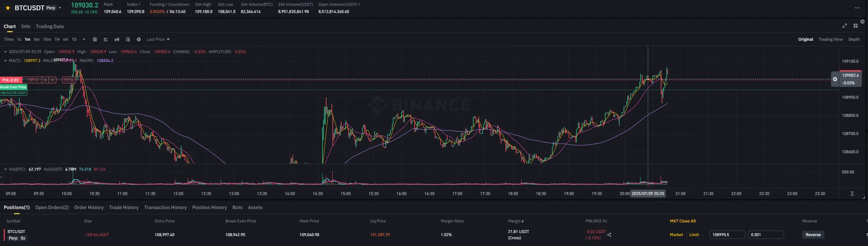The height and width of the screenshot is (246, 868).
Task: Open the three-dot more options menu
Action: 857,8
